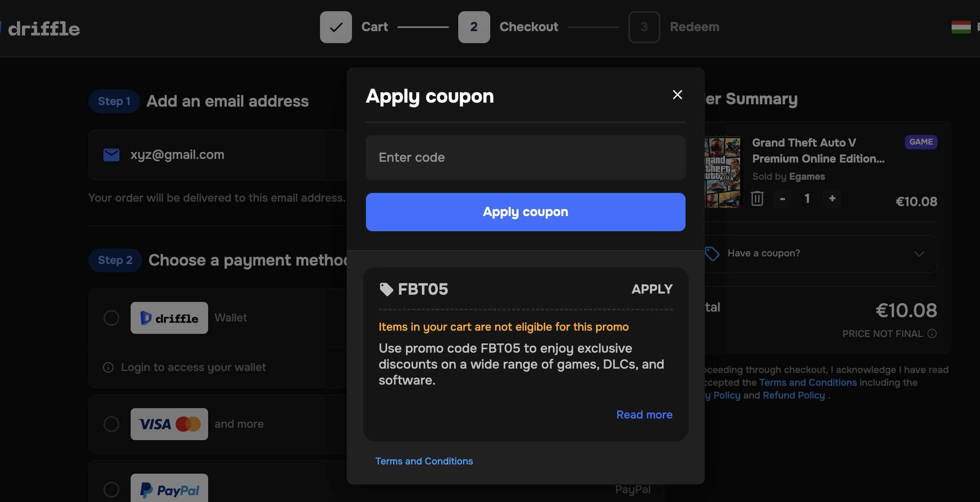
Task: Click the email envelope icon
Action: tap(111, 155)
